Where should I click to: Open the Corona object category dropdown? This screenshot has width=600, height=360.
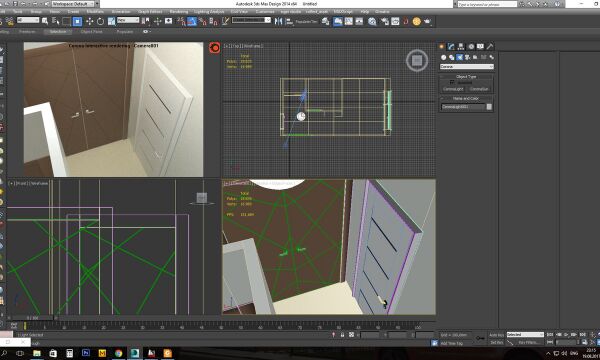(x=467, y=67)
